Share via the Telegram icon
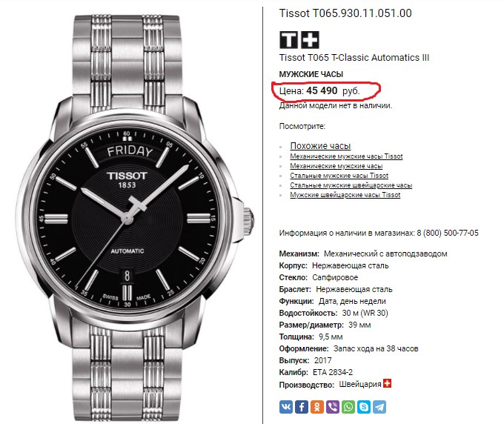504x424 pixels. (379, 407)
